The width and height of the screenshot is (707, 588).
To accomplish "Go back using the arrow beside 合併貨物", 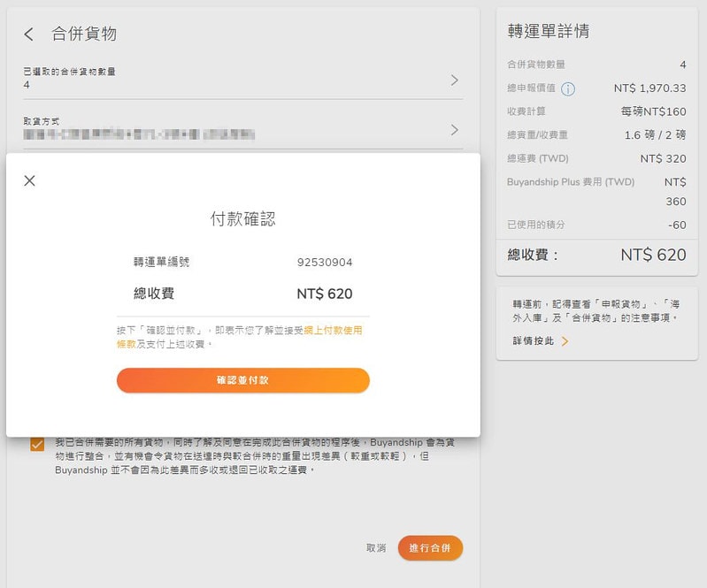I will click(29, 34).
